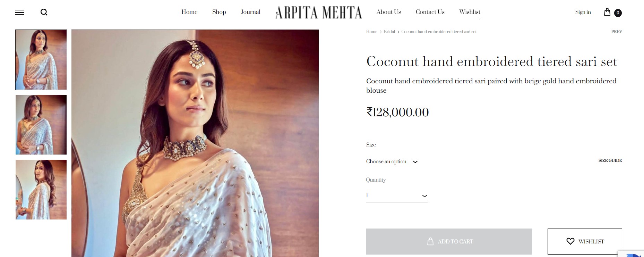The image size is (644, 257).
Task: Open Wishlist from the top navigation
Action: tap(470, 12)
